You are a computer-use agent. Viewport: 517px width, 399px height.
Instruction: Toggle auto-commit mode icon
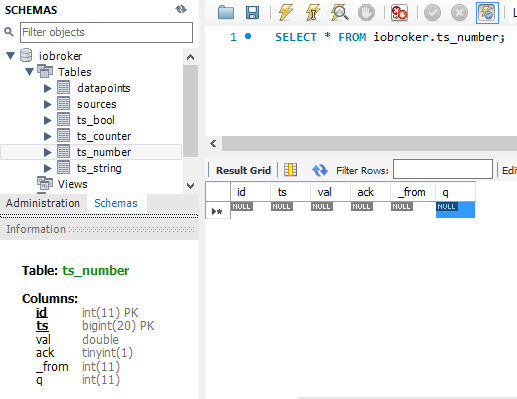coord(487,13)
